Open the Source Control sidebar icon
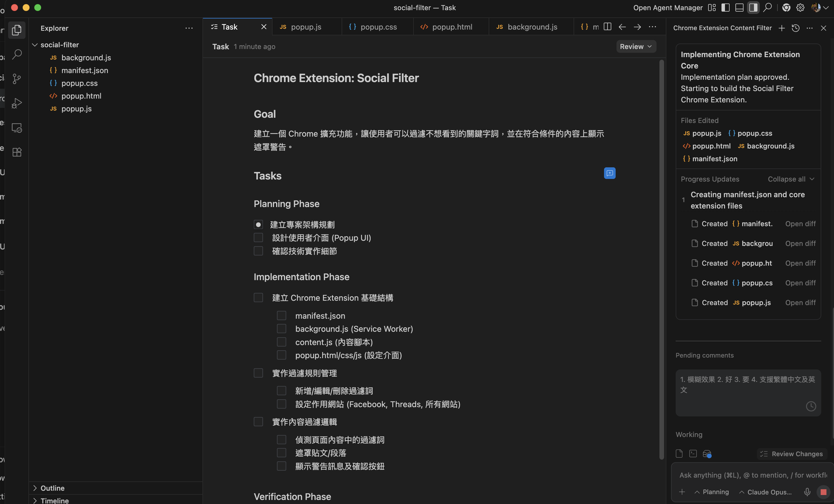Screen dimensions: 834x504 click(17, 79)
